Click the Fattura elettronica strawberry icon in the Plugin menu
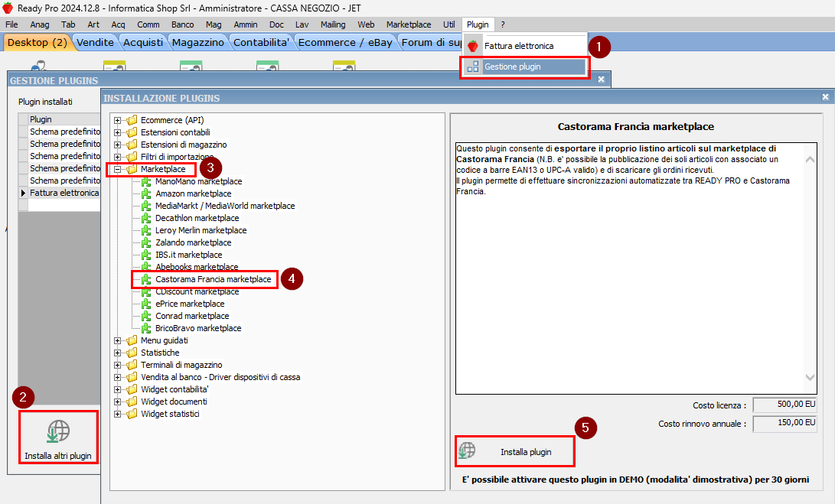Image resolution: width=835 pixels, height=504 pixels. tap(472, 47)
